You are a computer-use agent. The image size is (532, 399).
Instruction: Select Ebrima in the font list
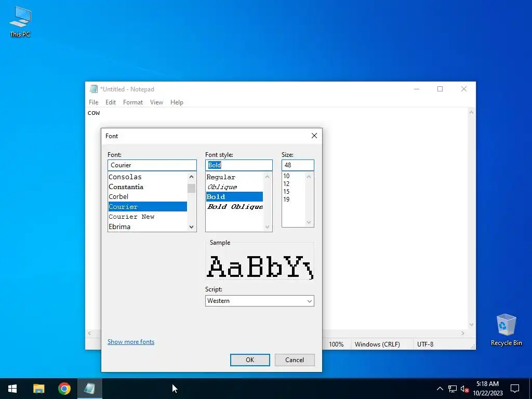(148, 227)
